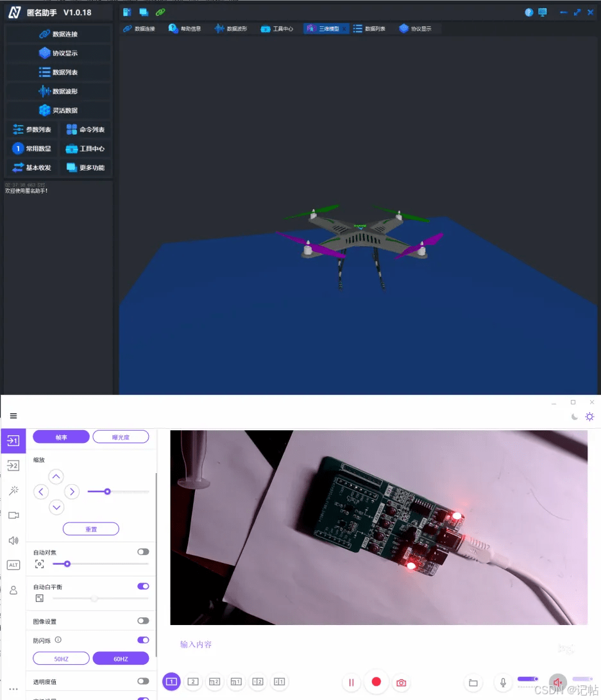Image resolution: width=601 pixels, height=700 pixels.
Task: Toggle 图像设置 switch
Action: [143, 621]
